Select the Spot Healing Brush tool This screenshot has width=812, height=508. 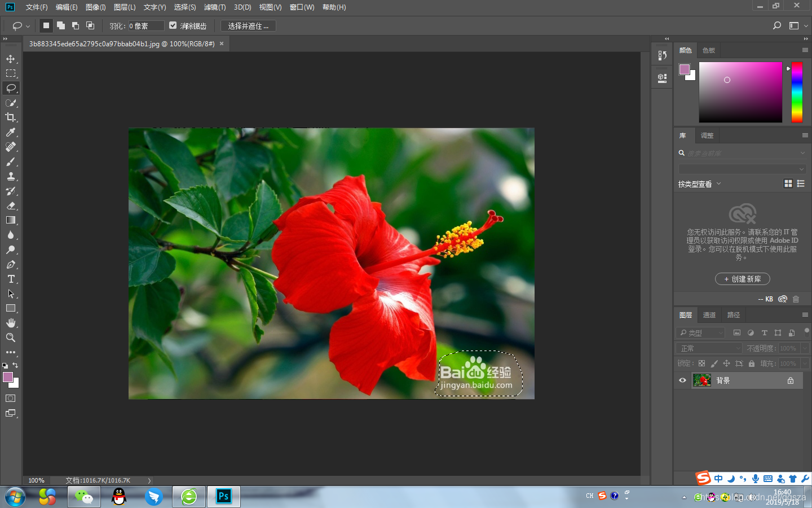coord(11,147)
